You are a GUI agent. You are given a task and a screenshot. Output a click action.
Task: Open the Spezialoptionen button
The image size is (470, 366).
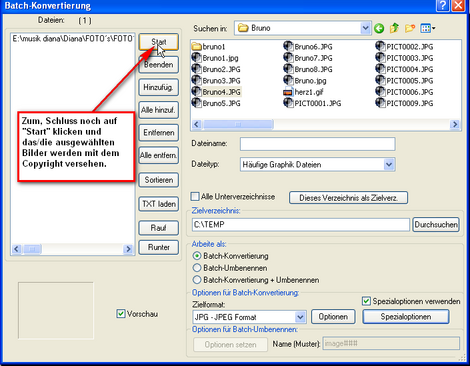click(406, 317)
